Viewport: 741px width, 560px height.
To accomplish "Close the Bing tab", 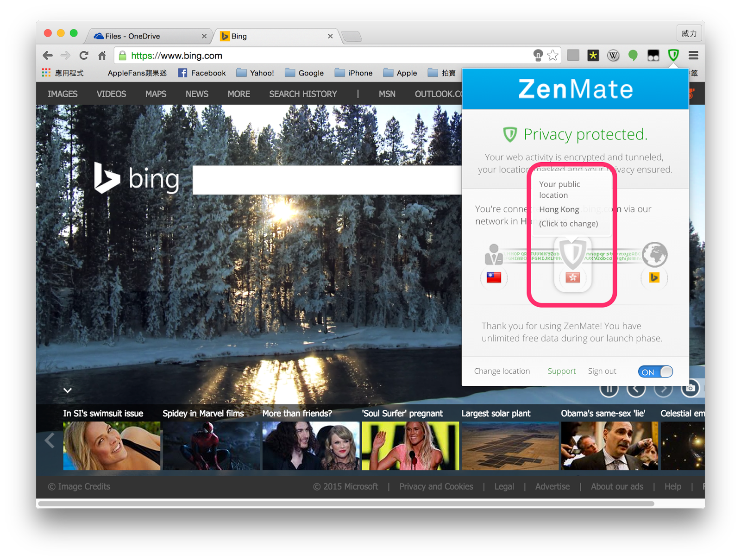I will [x=330, y=36].
